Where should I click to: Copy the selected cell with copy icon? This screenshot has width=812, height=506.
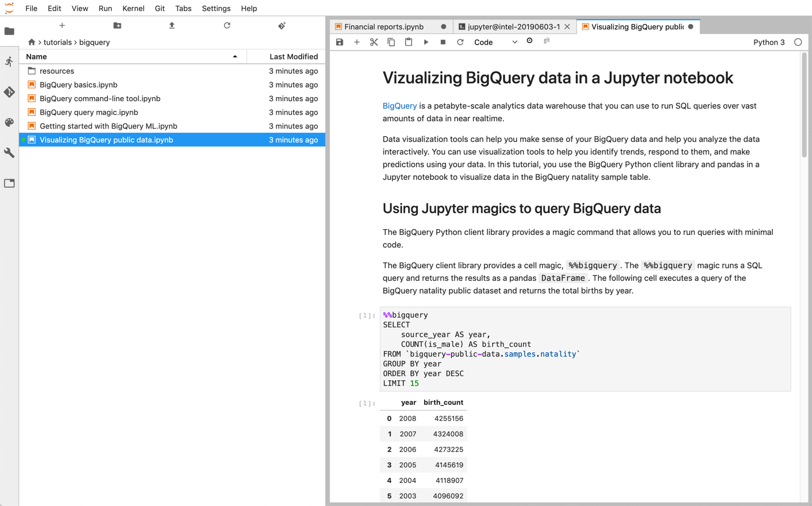[x=391, y=42]
